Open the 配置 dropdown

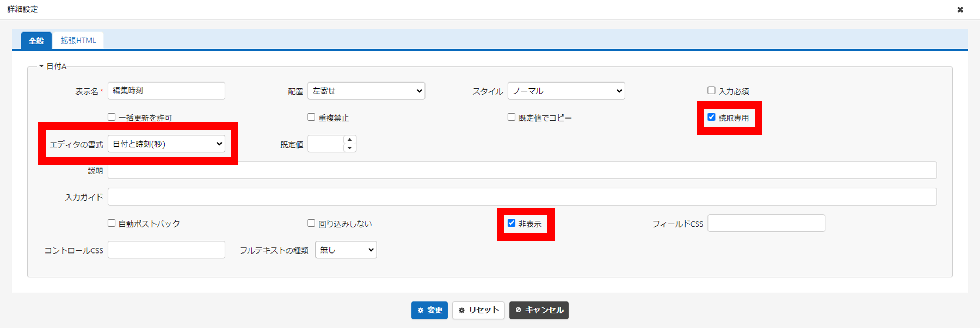(366, 91)
